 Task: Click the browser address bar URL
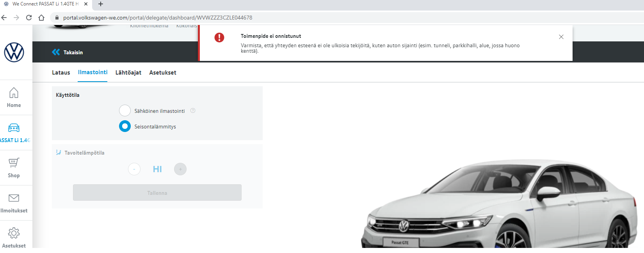pos(158,18)
